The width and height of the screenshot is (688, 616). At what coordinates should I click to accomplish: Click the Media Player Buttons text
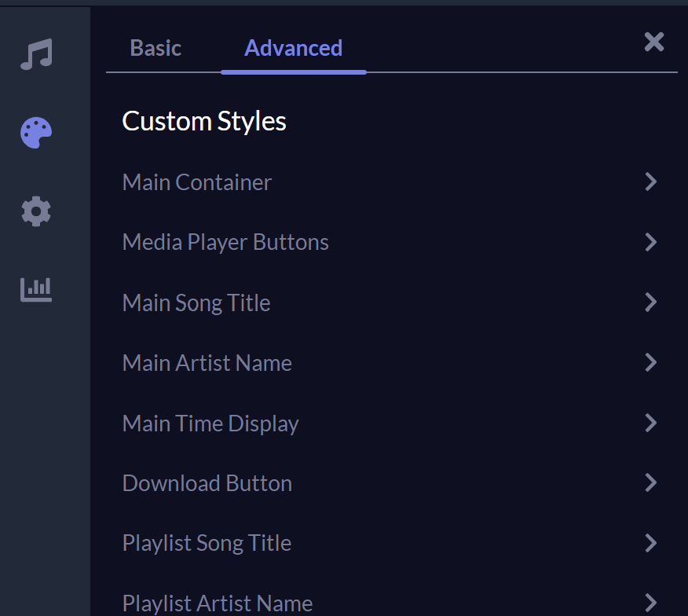tap(225, 242)
